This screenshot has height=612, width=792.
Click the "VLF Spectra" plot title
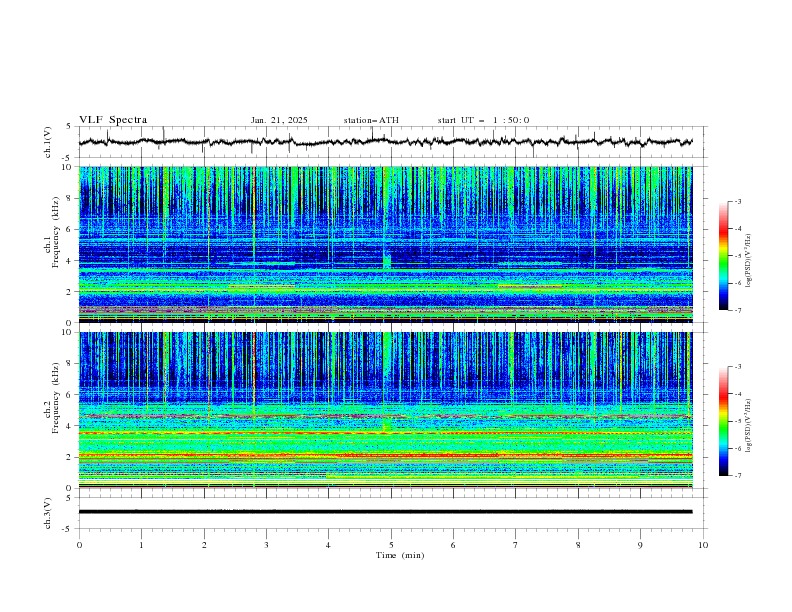click(113, 120)
